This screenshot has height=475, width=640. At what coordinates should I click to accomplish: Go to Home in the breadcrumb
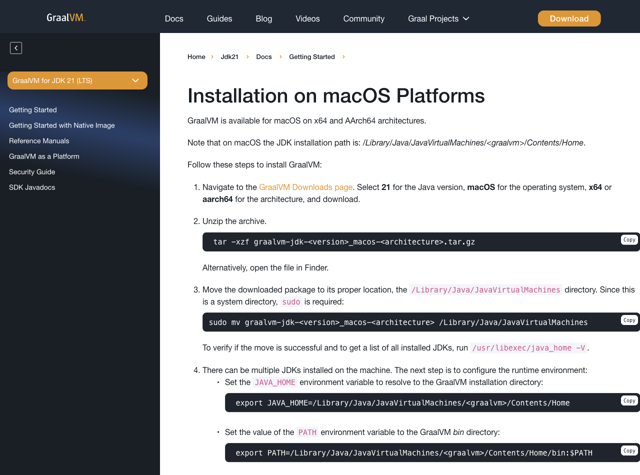[196, 57]
